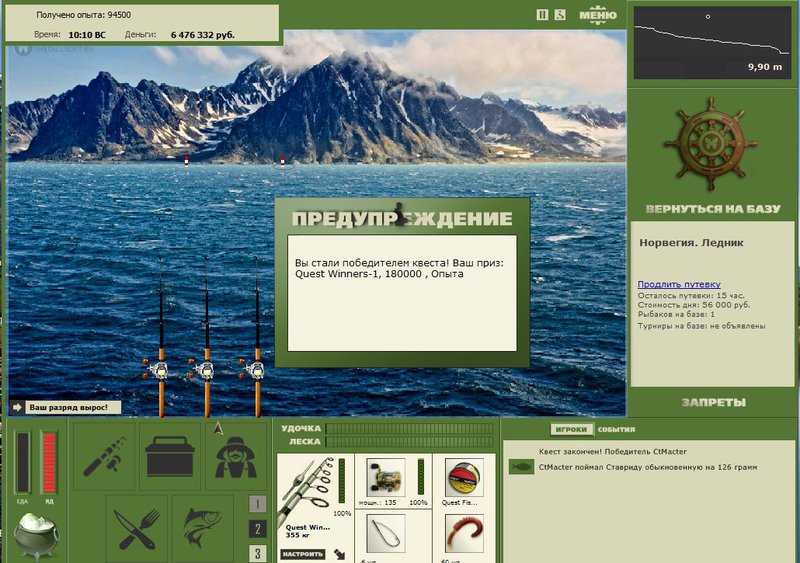
Task: Open the fishing tackle (rod and reel) icon
Action: tap(104, 456)
